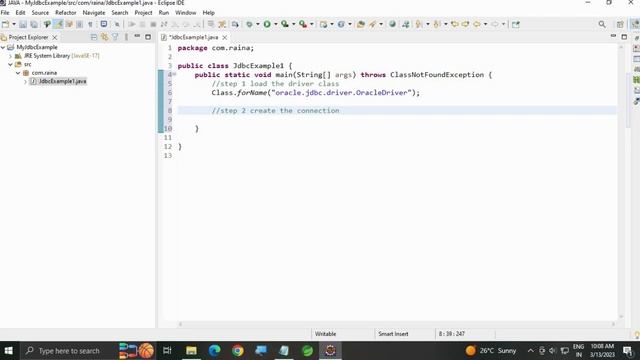Open the Project menu
Viewport: 640px width, 360px height.
143,13
